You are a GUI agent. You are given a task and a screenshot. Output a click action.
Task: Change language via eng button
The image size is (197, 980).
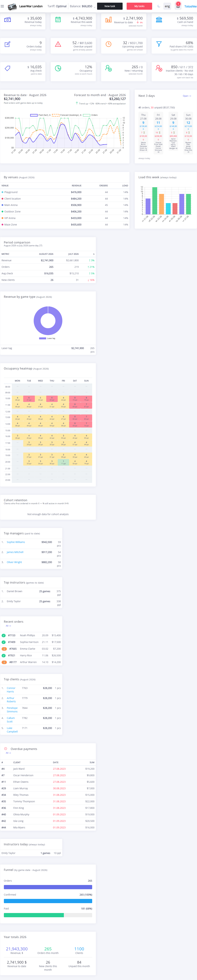(x=167, y=6)
